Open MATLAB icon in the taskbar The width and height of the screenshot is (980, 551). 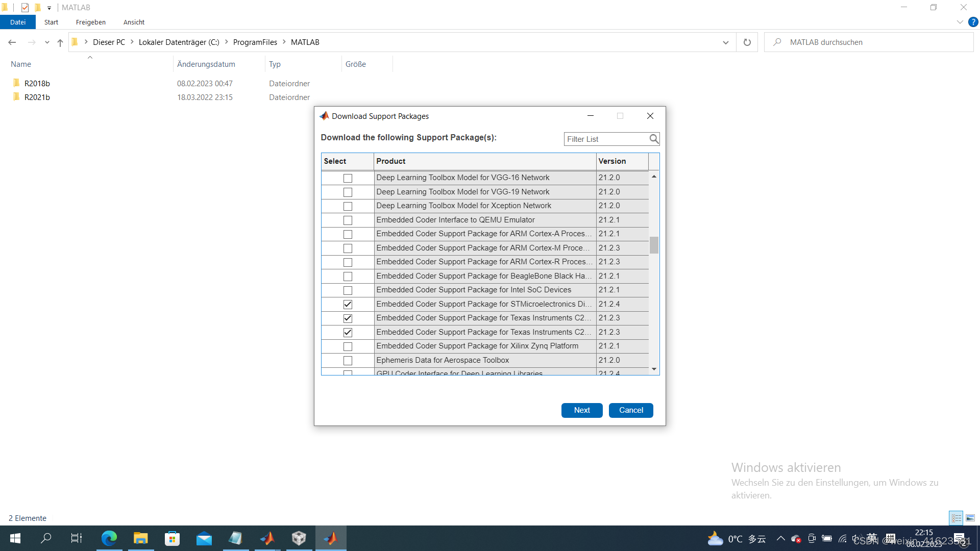click(x=267, y=538)
